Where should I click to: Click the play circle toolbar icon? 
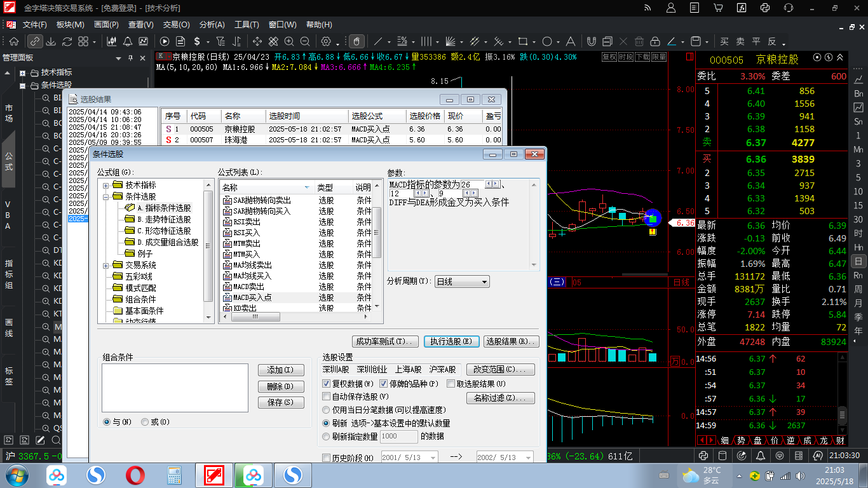165,41
